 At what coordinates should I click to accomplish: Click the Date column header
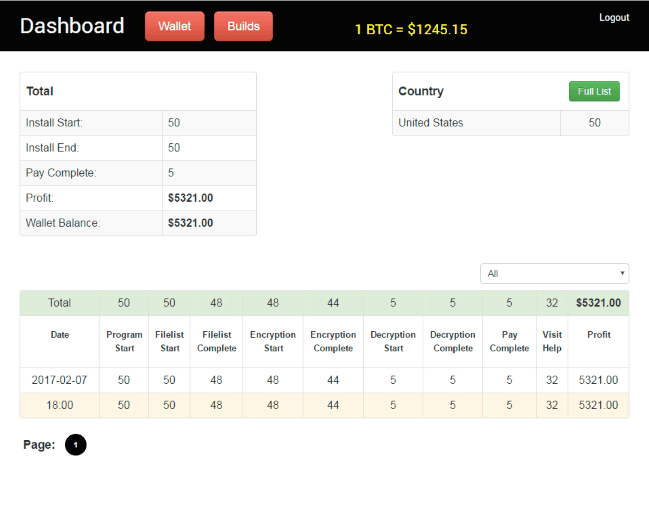(60, 335)
